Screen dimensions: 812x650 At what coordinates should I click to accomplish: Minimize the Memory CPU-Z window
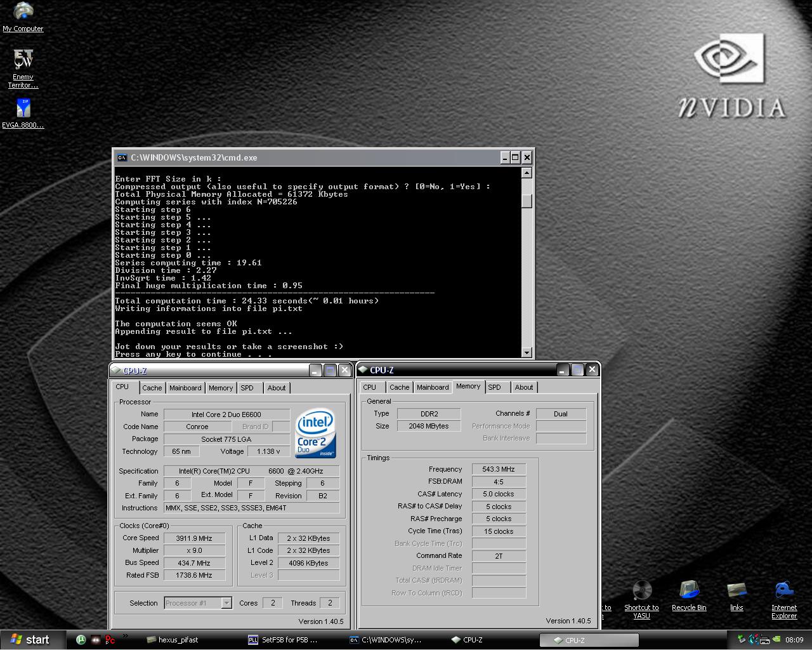point(563,370)
